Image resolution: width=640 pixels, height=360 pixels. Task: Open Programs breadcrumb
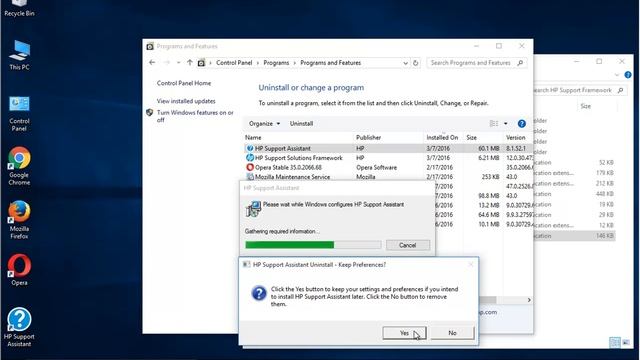click(x=276, y=63)
